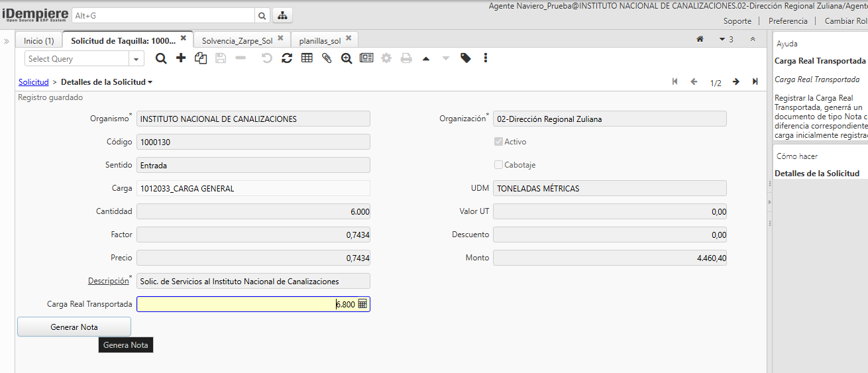
Task: Switch to the planillas_sol tab
Action: click(319, 40)
